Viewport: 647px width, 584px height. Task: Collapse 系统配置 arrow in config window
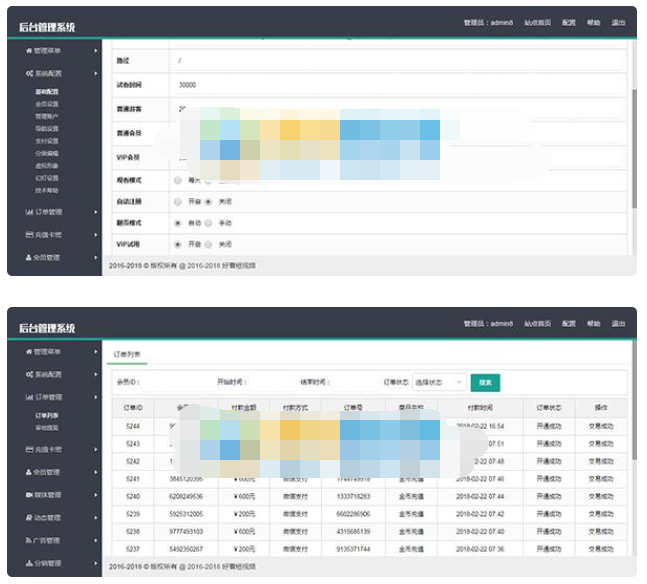tap(96, 73)
